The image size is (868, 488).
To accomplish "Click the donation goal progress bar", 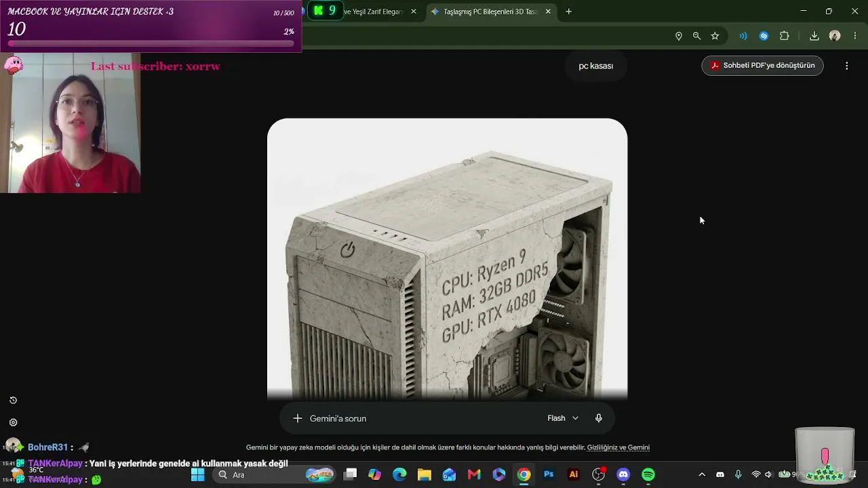I will 151,44.
